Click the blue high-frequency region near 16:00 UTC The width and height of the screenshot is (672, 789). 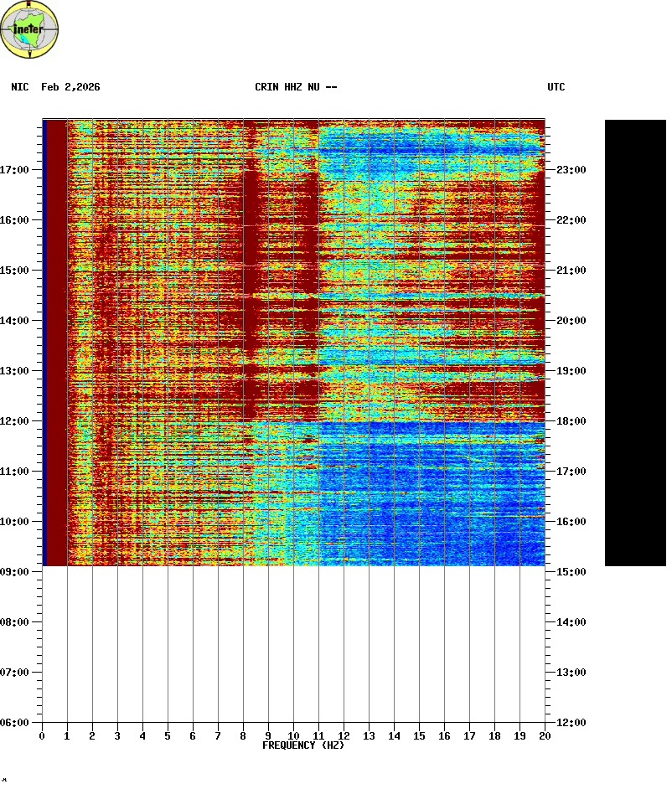coord(436,521)
